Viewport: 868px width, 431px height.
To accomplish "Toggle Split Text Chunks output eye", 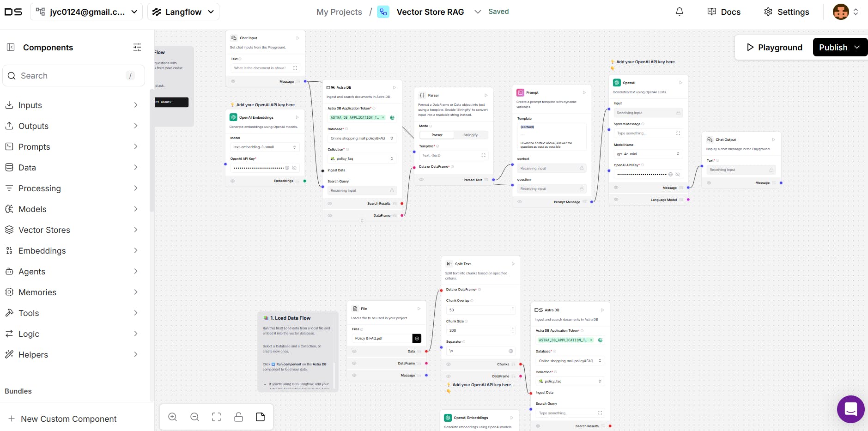I will click(x=448, y=364).
